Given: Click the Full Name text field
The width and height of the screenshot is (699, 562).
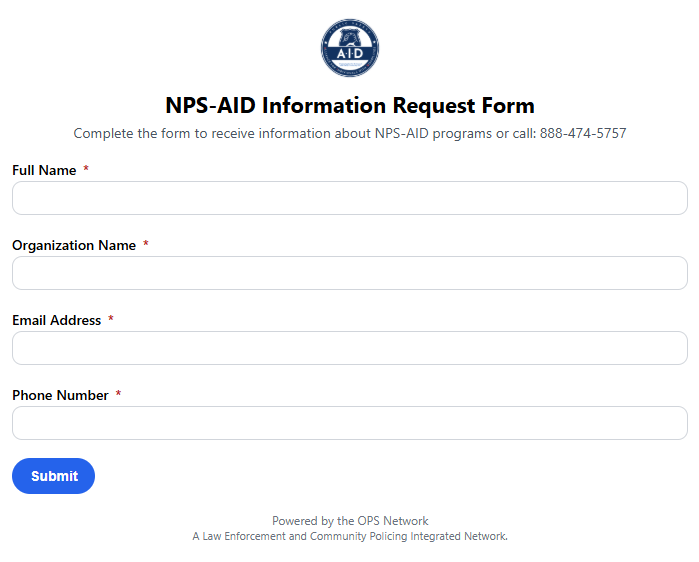Looking at the screenshot, I should (x=350, y=198).
